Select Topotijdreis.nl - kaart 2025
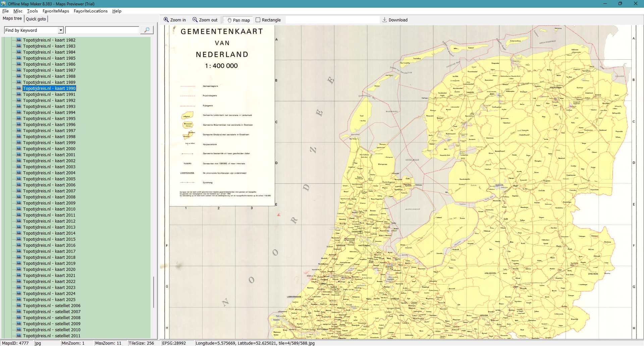This screenshot has height=346, width=644. tap(49, 300)
